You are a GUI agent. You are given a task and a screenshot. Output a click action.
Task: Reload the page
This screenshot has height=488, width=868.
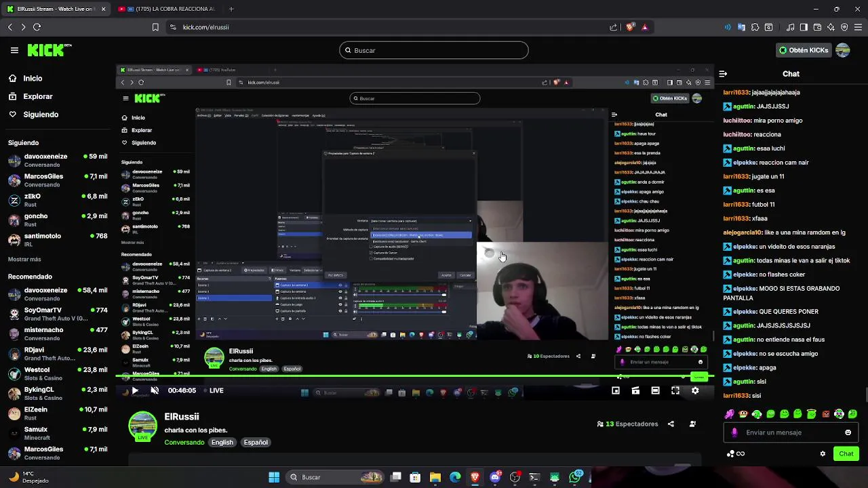coord(37,27)
